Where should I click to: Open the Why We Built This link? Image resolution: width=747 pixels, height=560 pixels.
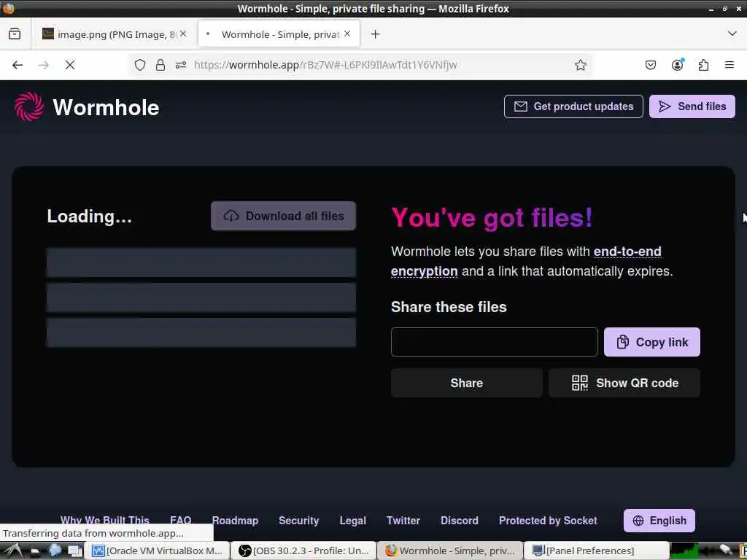105,521
